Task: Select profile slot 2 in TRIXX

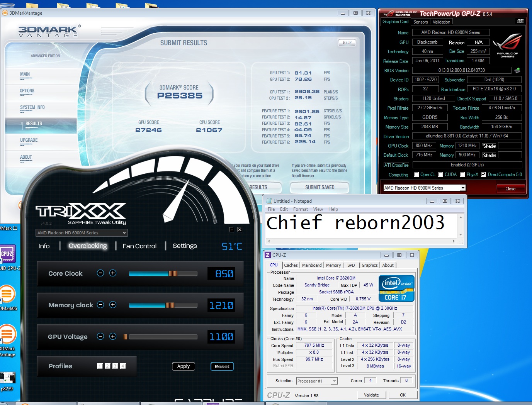Action: (107, 366)
